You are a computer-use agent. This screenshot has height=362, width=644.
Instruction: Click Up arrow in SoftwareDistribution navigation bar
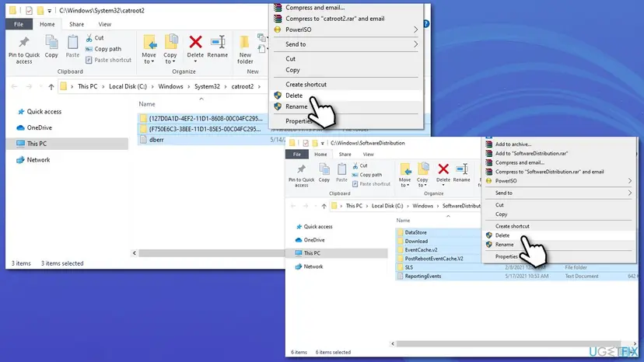pyautogui.click(x=324, y=206)
